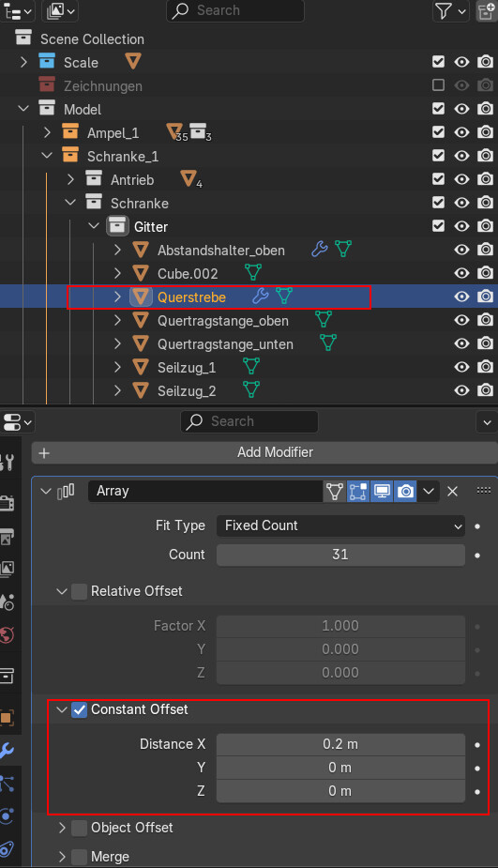The height and width of the screenshot is (868, 498).
Task: Click the Array modifier name field
Action: point(205,491)
